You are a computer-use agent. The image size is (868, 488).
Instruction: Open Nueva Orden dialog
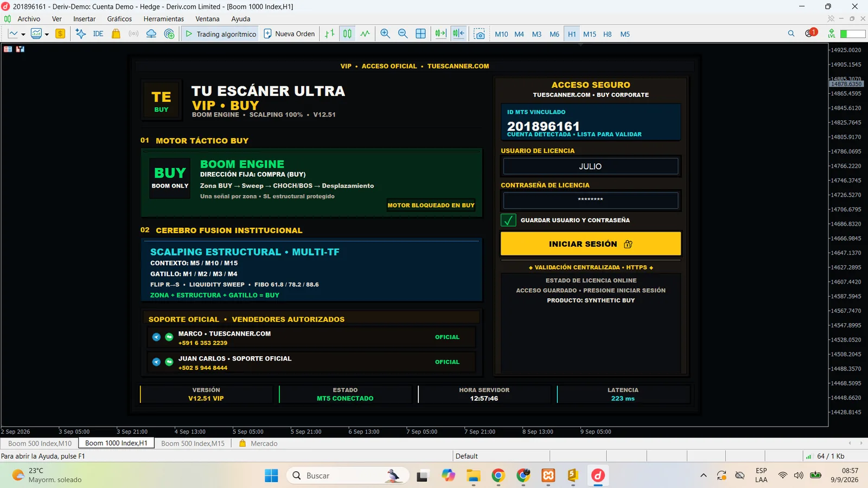pyautogui.click(x=289, y=34)
